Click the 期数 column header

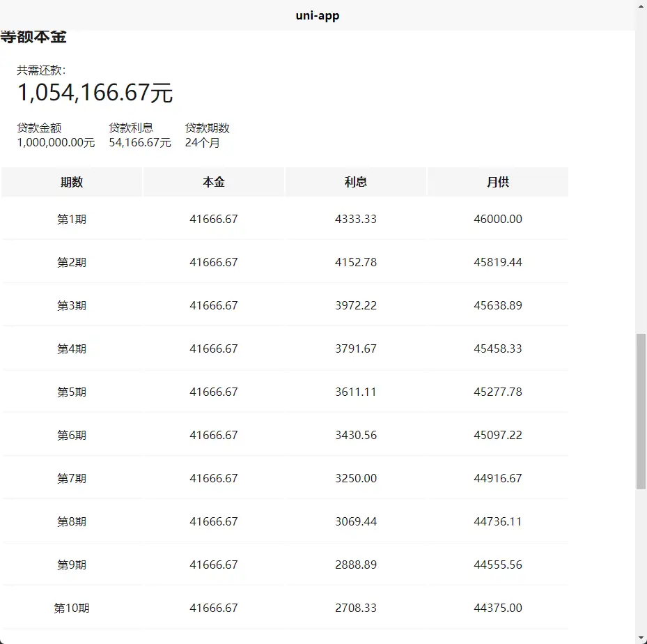click(72, 182)
